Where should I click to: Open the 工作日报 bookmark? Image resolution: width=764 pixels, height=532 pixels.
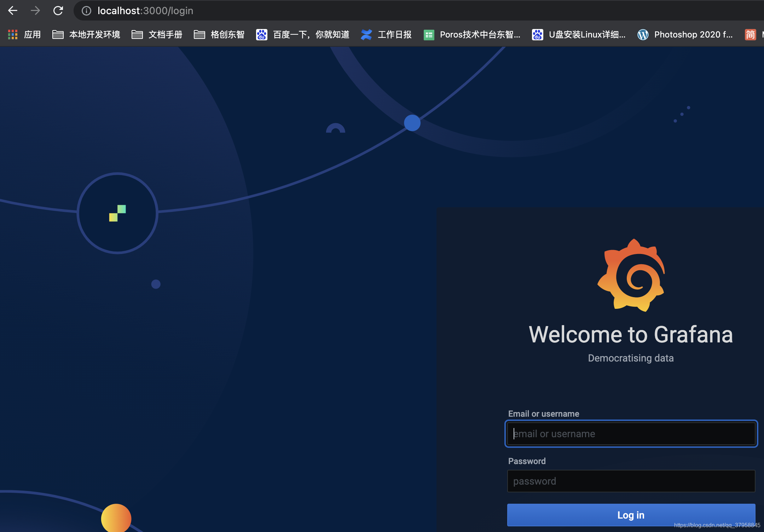pos(386,34)
